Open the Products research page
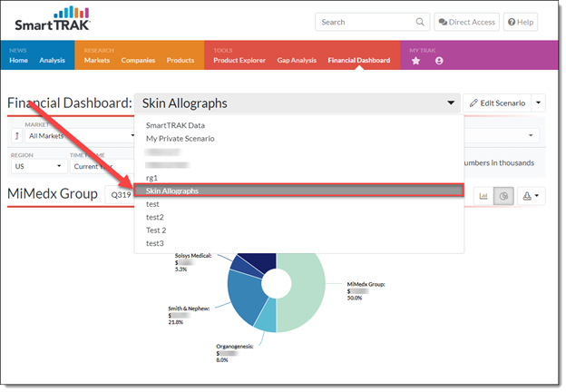 pyautogui.click(x=181, y=60)
